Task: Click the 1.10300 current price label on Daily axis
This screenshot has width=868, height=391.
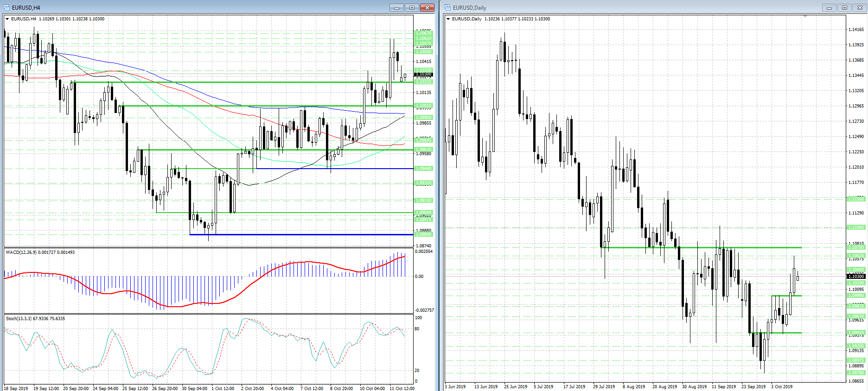Action: pyautogui.click(x=856, y=277)
